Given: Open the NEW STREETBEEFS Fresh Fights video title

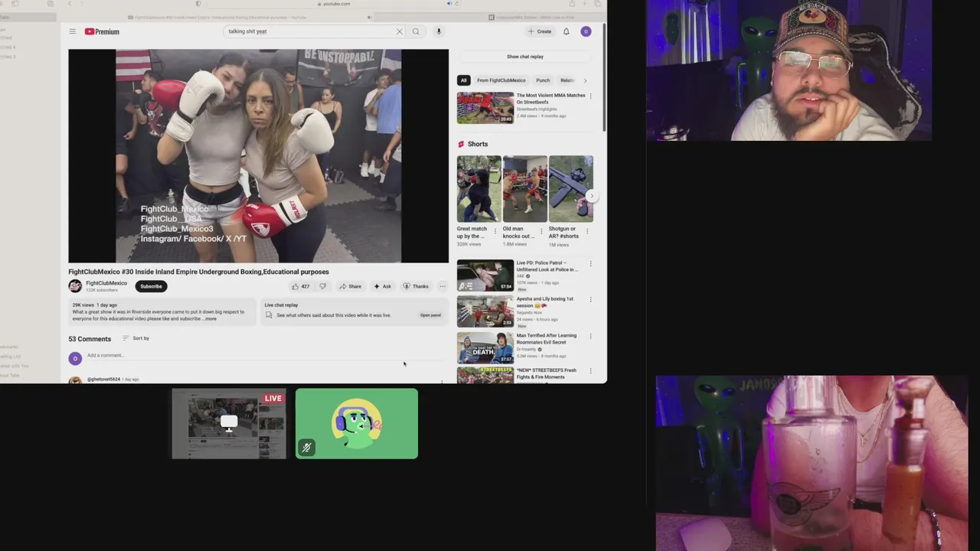Looking at the screenshot, I should pos(547,373).
